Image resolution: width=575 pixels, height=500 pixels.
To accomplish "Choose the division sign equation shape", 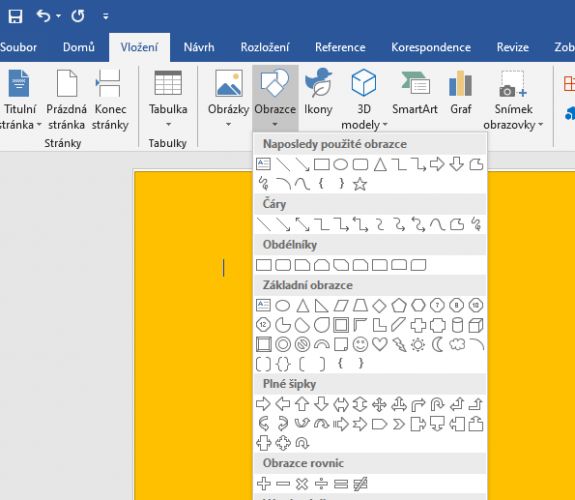I will tap(321, 483).
